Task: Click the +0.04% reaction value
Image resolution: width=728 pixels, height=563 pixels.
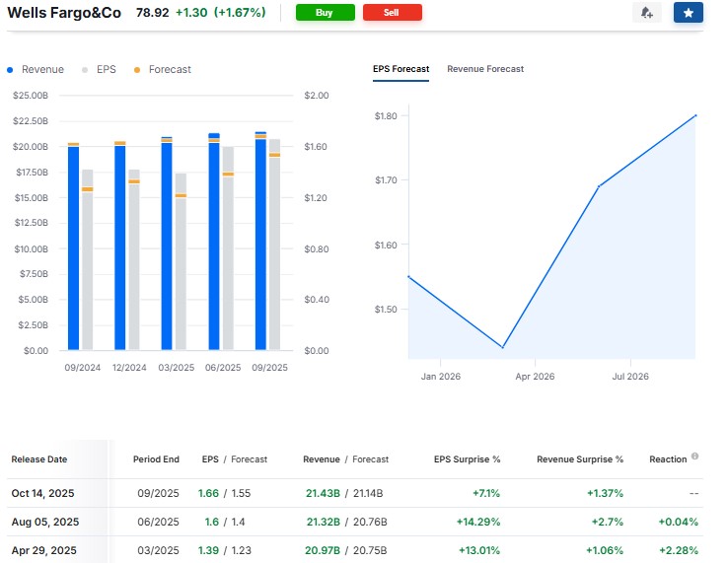Action: click(679, 522)
